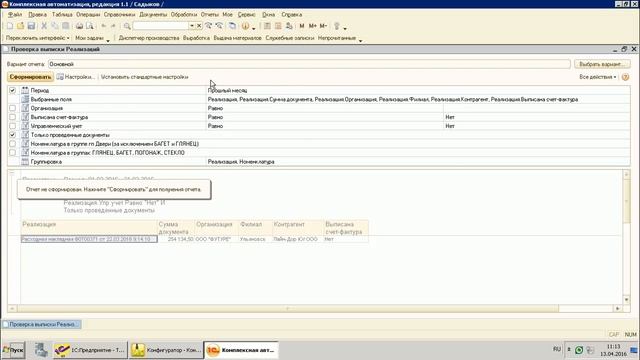640x360 pixels.
Task: Enable Номенклатура в группах ГЛЯНЕЦ, БАГЕТ checkbox
Action: click(x=12, y=153)
